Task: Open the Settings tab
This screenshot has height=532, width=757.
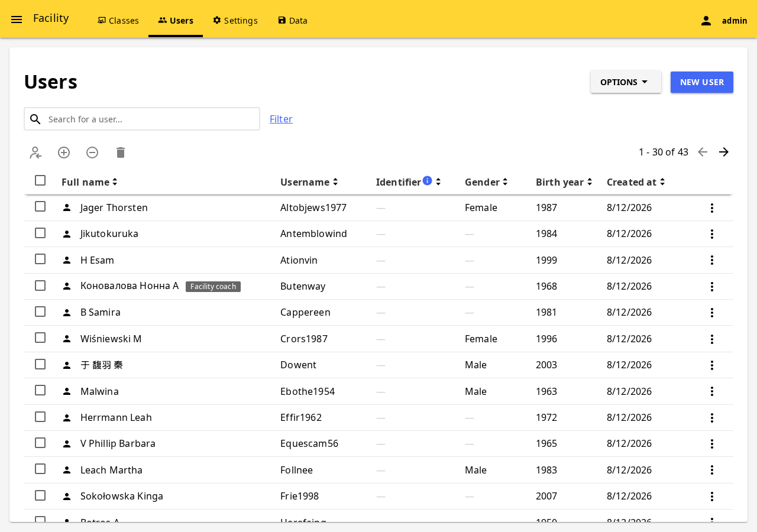Action: [x=235, y=20]
